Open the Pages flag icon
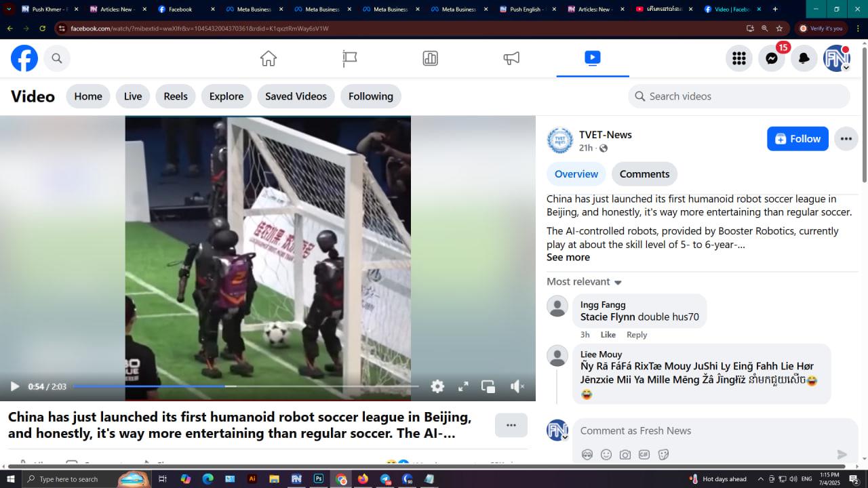Image resolution: width=868 pixels, height=488 pixels. (x=350, y=58)
